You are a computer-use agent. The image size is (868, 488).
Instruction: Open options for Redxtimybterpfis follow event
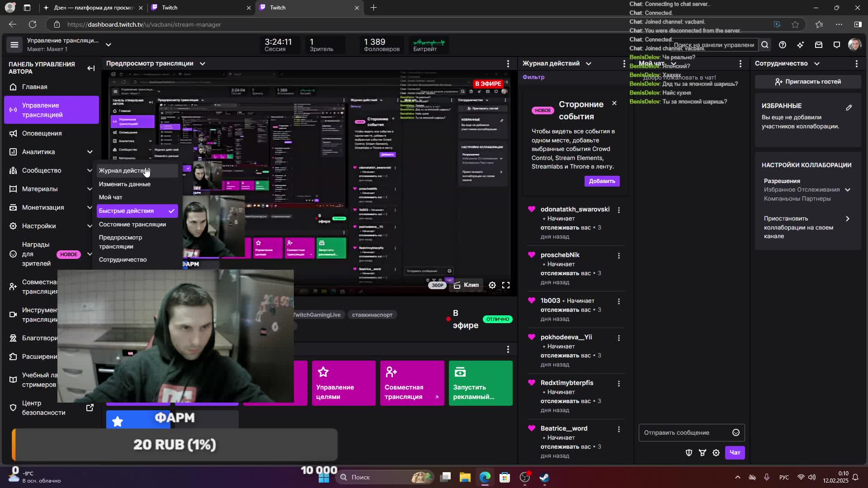tap(619, 384)
